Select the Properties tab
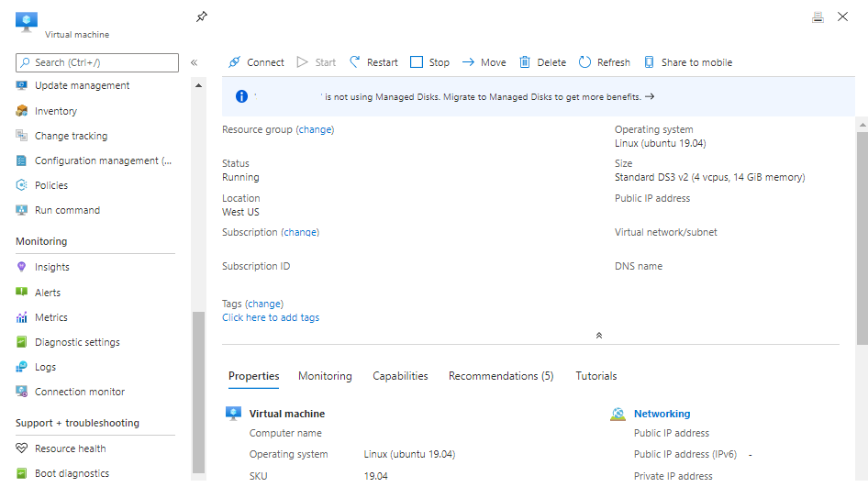The image size is (868, 487). [x=253, y=376]
